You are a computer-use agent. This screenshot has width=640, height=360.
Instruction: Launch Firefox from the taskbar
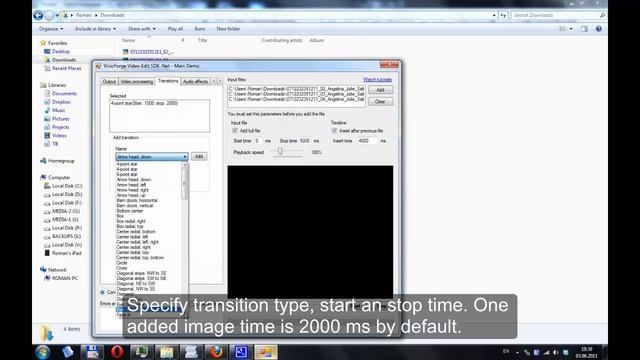pyautogui.click(x=216, y=352)
